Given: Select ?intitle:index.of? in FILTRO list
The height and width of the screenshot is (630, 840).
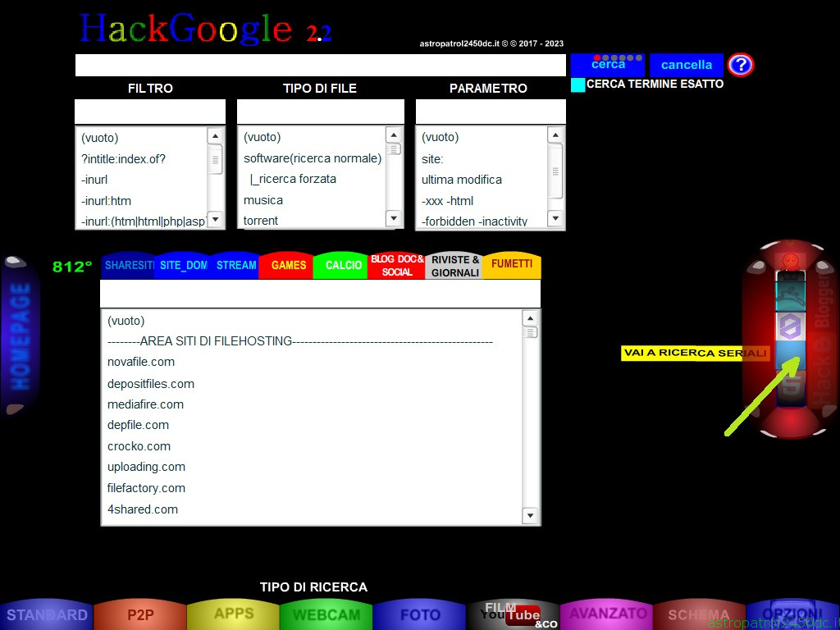Looking at the screenshot, I should point(123,159).
